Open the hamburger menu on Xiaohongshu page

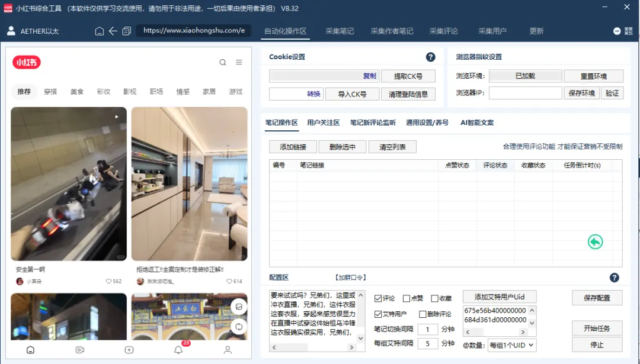click(239, 62)
